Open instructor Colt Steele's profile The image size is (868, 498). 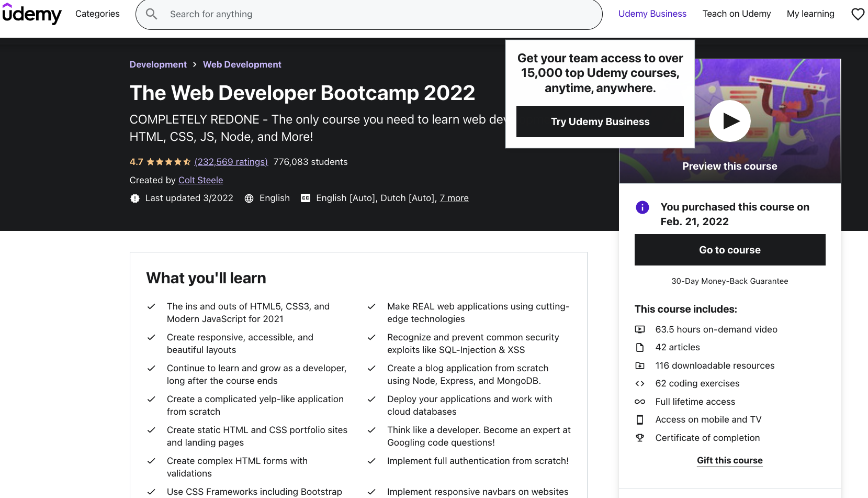(200, 180)
